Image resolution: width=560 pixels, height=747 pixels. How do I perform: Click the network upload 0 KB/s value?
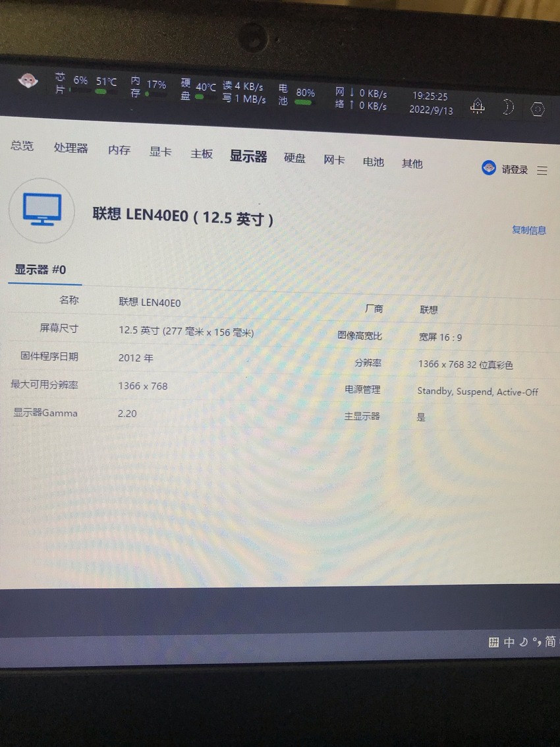pyautogui.click(x=373, y=105)
